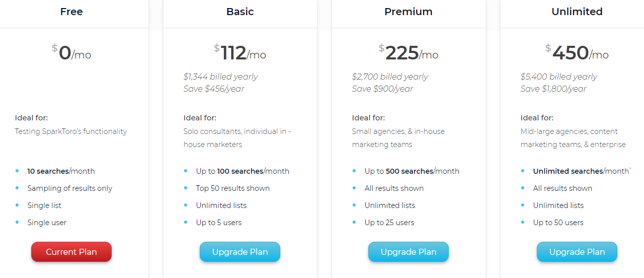Screen dimensions: 644x278
Task: Upgrade to the Premium plan
Action: point(409,252)
